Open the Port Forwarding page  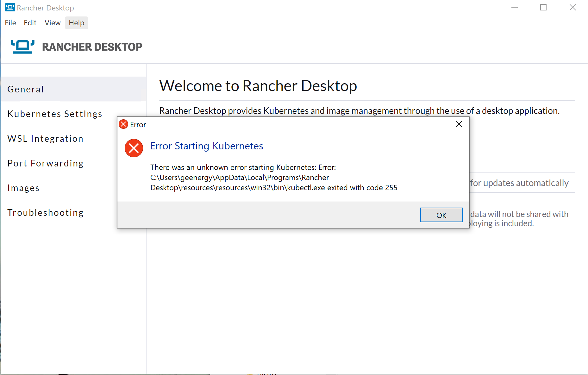pyautogui.click(x=45, y=163)
